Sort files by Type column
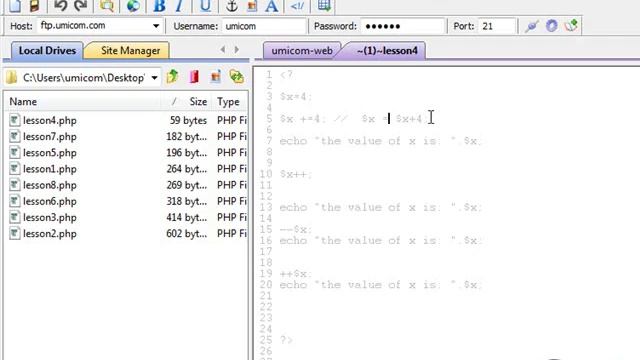Screen dimensions: 640x360 pyautogui.click(x=228, y=102)
